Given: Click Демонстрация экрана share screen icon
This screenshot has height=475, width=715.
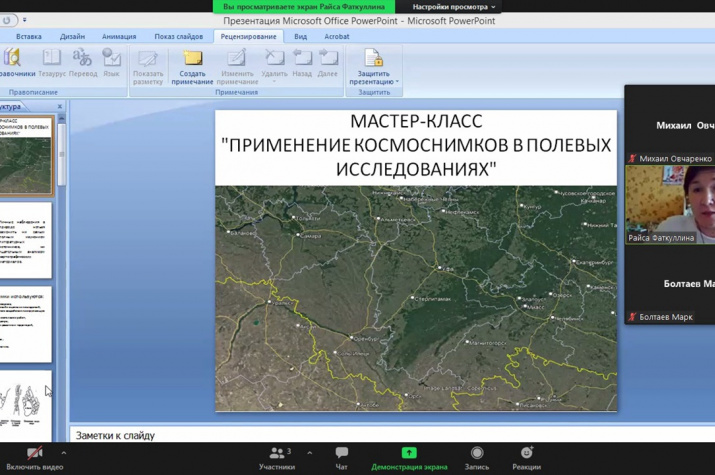Looking at the screenshot, I should 409,453.
